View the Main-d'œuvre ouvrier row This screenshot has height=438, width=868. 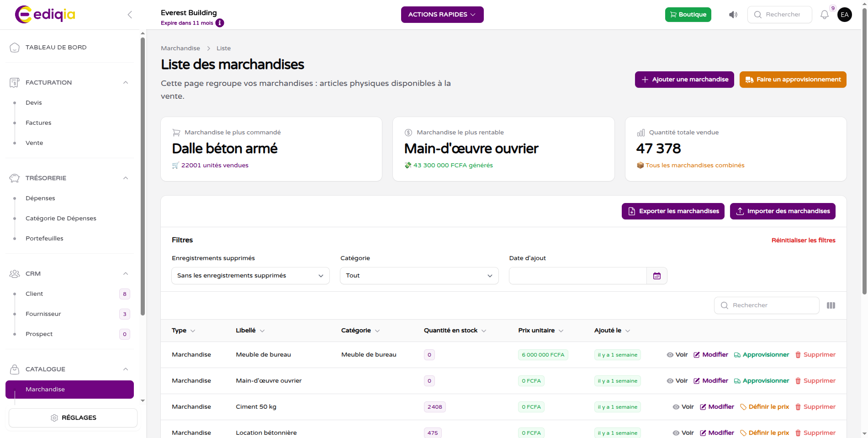click(x=677, y=381)
